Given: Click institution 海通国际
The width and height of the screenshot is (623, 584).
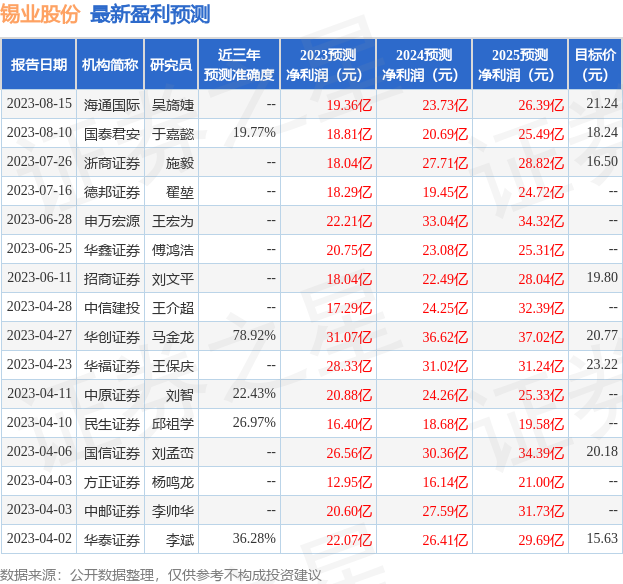Looking at the screenshot, I should 112,105.
